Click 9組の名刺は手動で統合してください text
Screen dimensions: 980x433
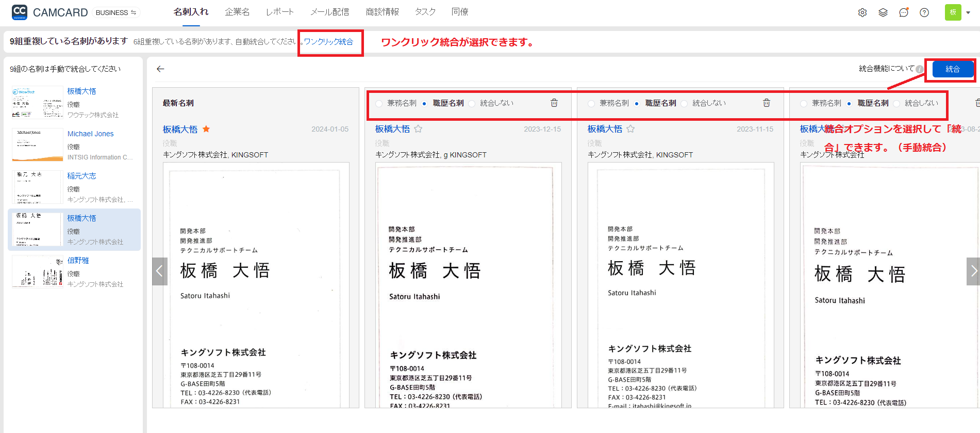click(x=65, y=69)
